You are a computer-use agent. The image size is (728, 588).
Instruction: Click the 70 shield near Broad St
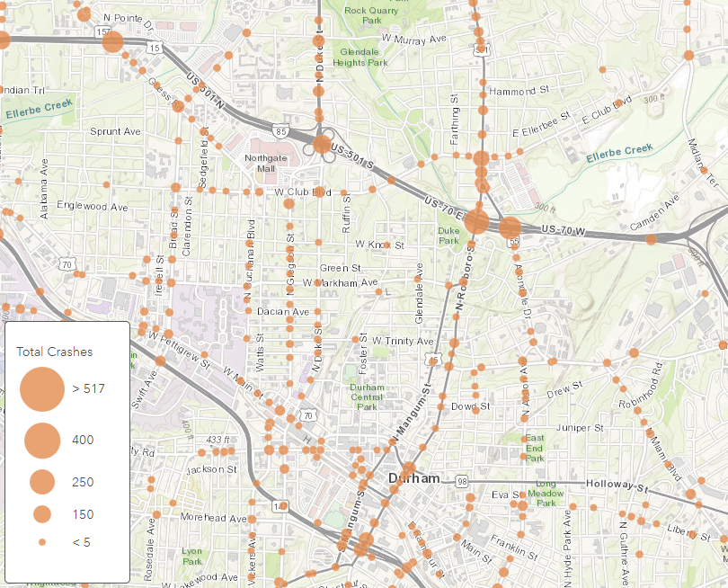point(67,264)
